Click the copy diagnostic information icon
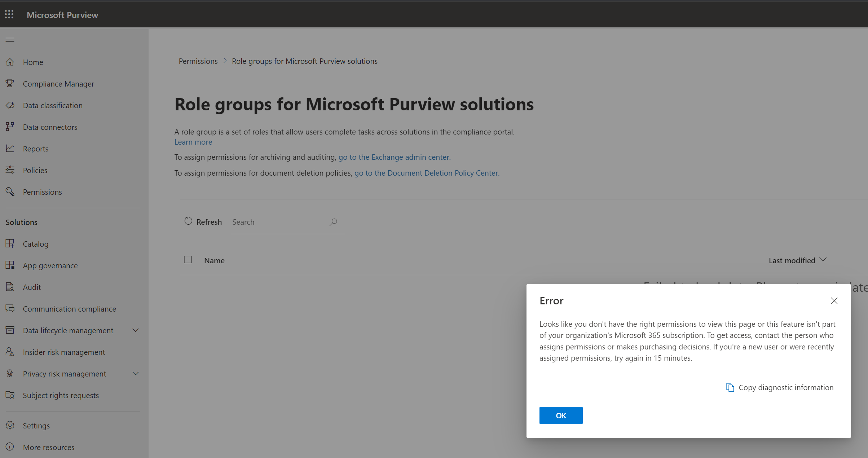This screenshot has width=868, height=458. (x=730, y=387)
